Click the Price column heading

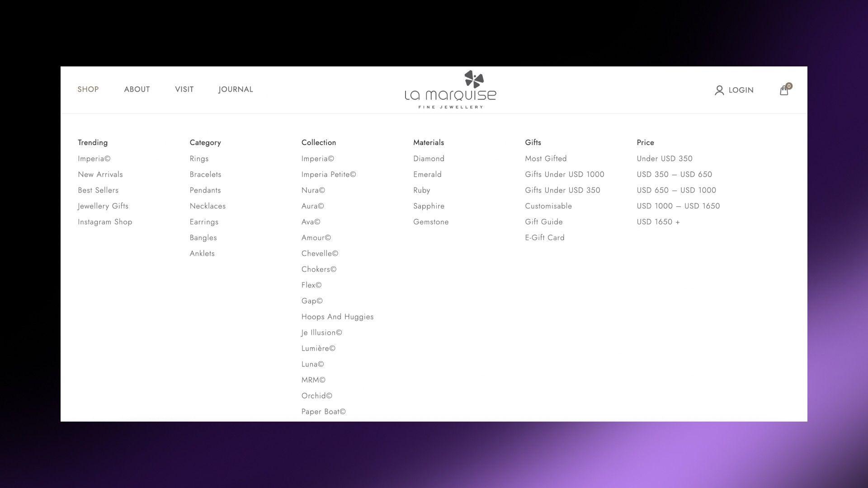[x=645, y=142]
